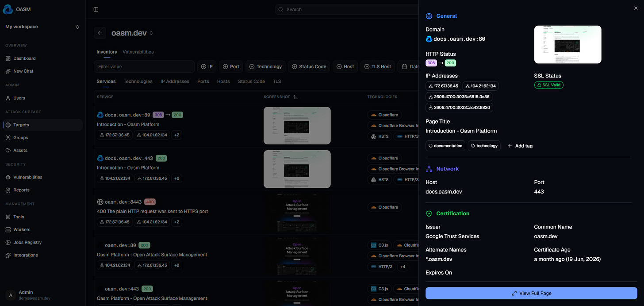Select the Ports sub-tab
The width and height of the screenshot is (644, 306).
(x=203, y=81)
